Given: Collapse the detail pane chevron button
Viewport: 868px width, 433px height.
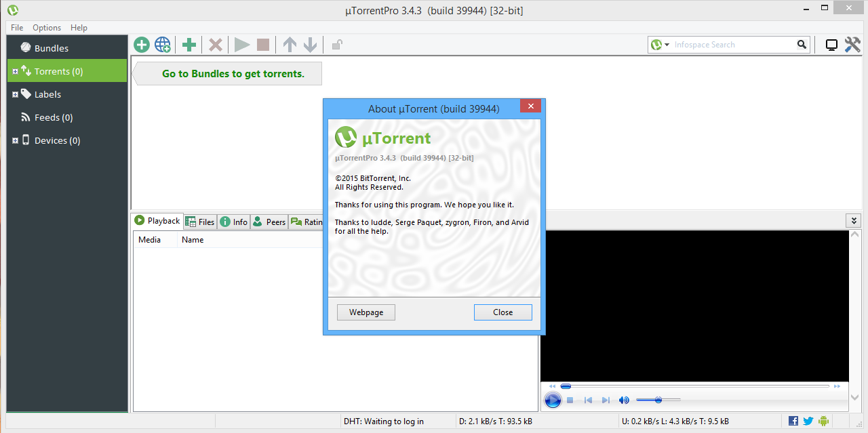Looking at the screenshot, I should 854,221.
